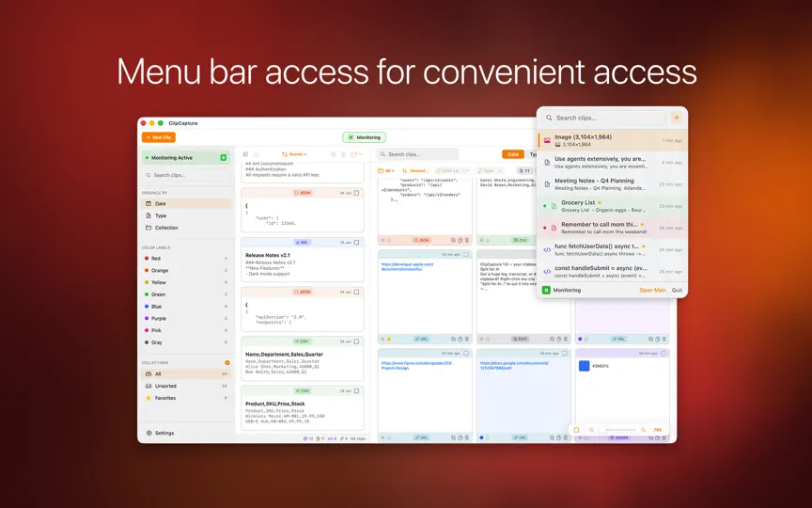Click the orange plus in the menu bar popup
812x508 pixels.
tap(677, 118)
